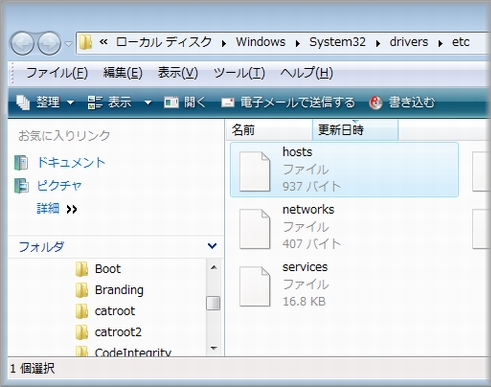Click the Back navigation arrow button
Image resolution: width=491 pixels, height=387 pixels.
(x=22, y=43)
